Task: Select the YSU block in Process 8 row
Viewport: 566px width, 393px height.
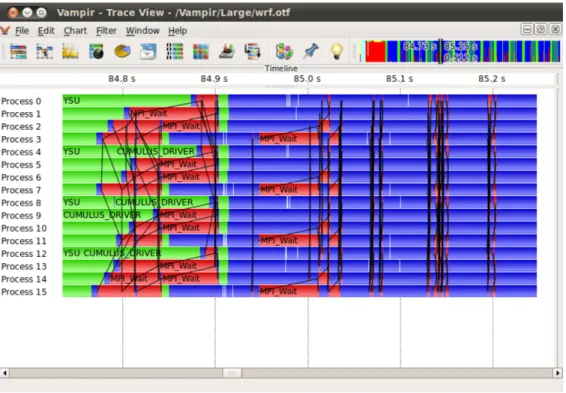Action: pyautogui.click(x=88, y=202)
